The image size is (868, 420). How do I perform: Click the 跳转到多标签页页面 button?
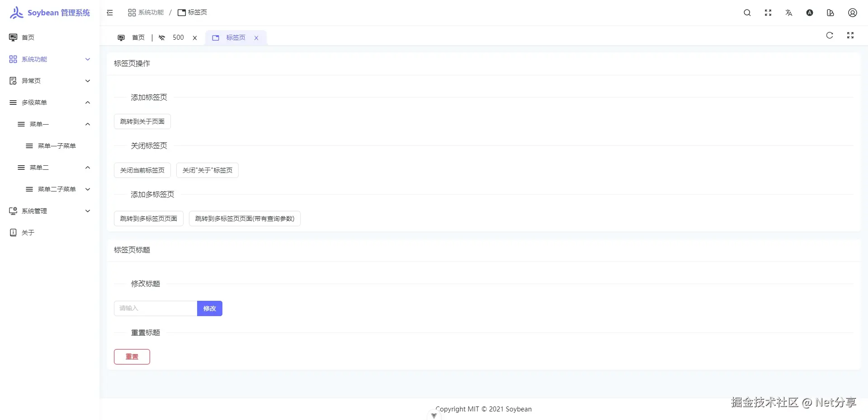[x=149, y=219]
